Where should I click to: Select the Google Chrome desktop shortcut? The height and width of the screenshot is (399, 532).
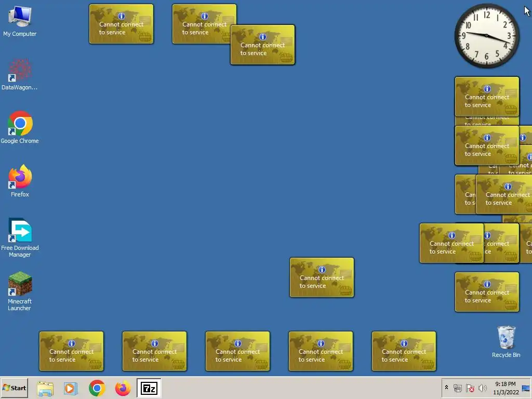point(20,128)
